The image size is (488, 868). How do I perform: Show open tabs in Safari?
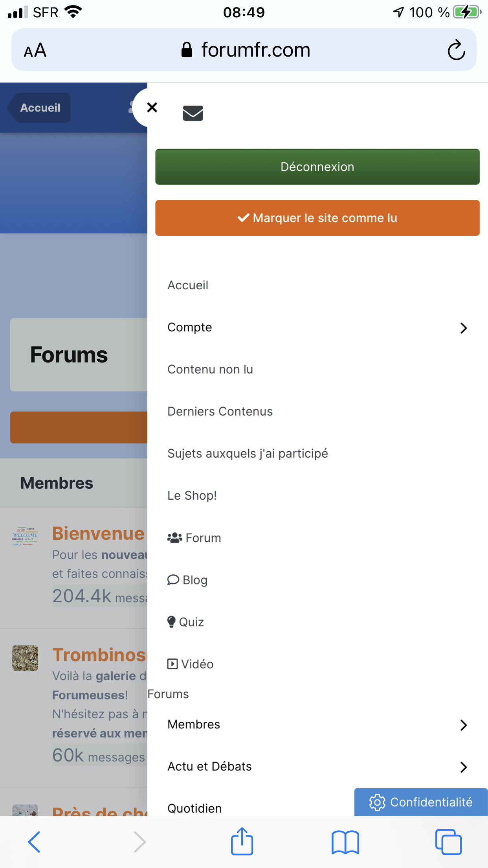(x=448, y=842)
